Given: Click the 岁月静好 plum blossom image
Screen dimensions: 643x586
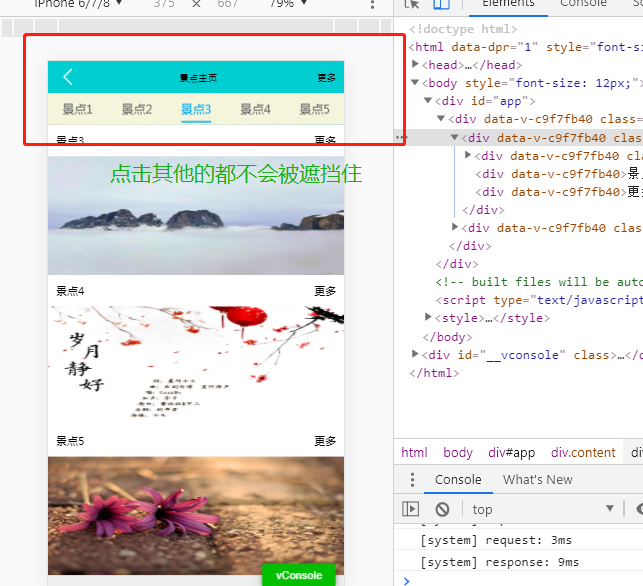Looking at the screenshot, I should pos(196,365).
